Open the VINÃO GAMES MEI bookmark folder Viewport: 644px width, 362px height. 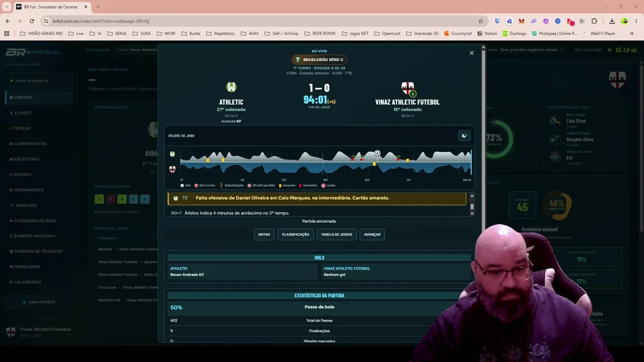click(41, 34)
